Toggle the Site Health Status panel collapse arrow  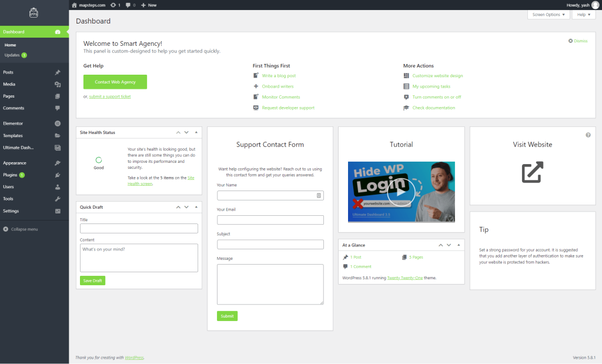tap(196, 132)
